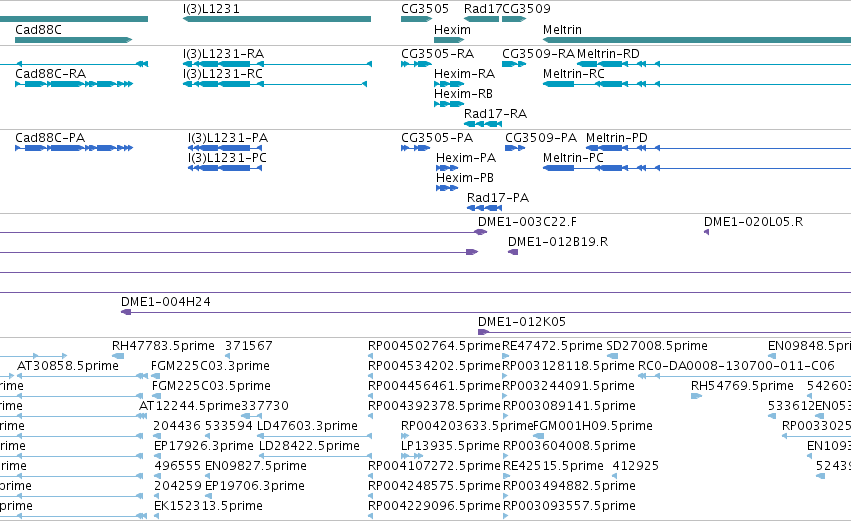
Task: Click the CG3505 gene label
Action: [425, 9]
